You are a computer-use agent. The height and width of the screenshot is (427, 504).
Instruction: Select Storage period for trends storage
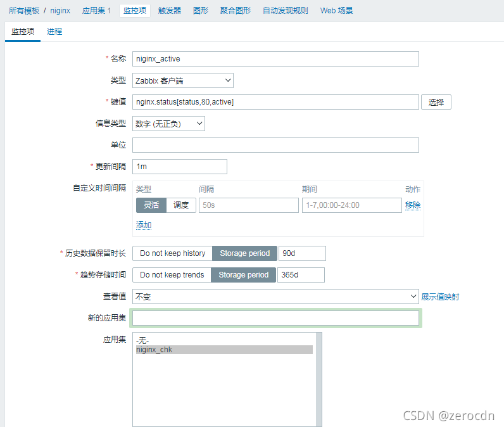click(243, 275)
